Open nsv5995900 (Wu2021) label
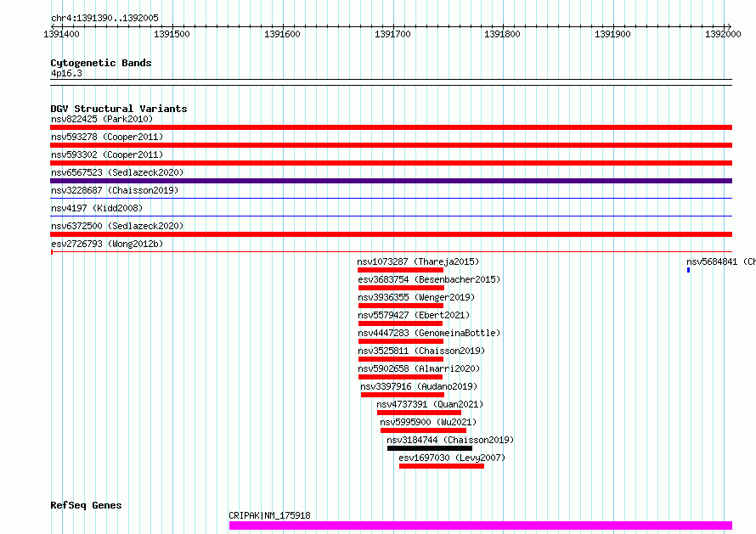 (428, 422)
